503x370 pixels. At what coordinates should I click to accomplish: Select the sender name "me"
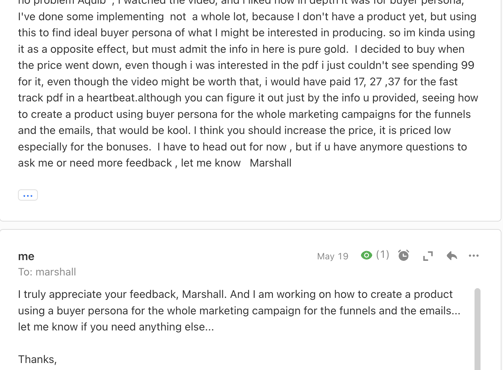pyautogui.click(x=26, y=256)
